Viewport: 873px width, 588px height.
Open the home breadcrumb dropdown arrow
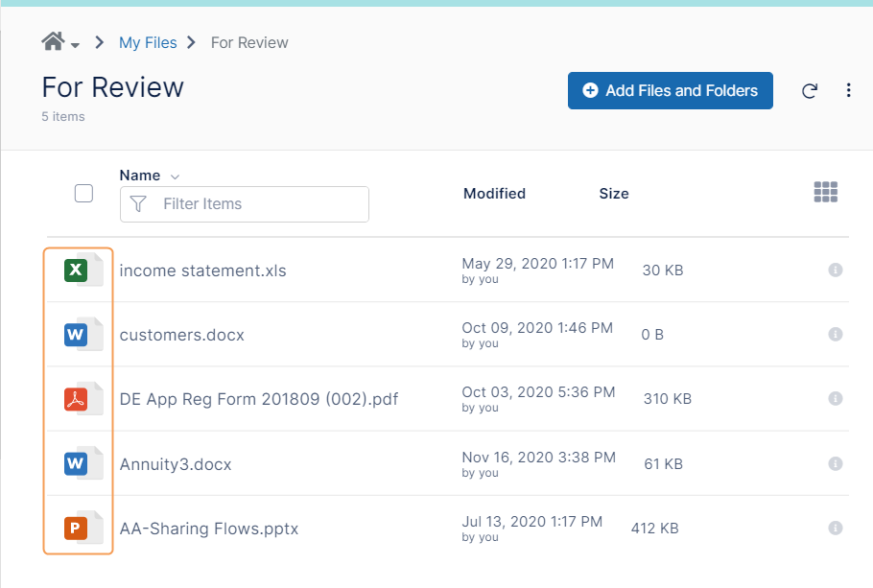click(75, 45)
